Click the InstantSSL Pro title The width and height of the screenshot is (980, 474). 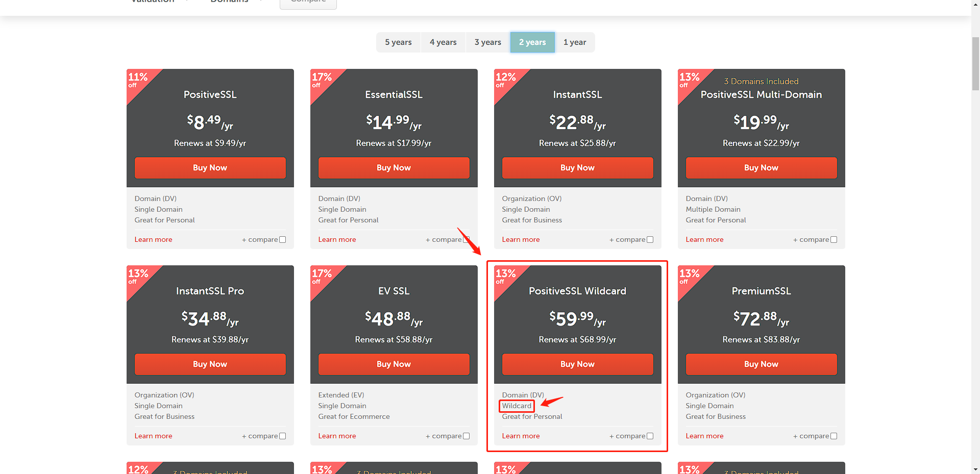click(x=210, y=291)
